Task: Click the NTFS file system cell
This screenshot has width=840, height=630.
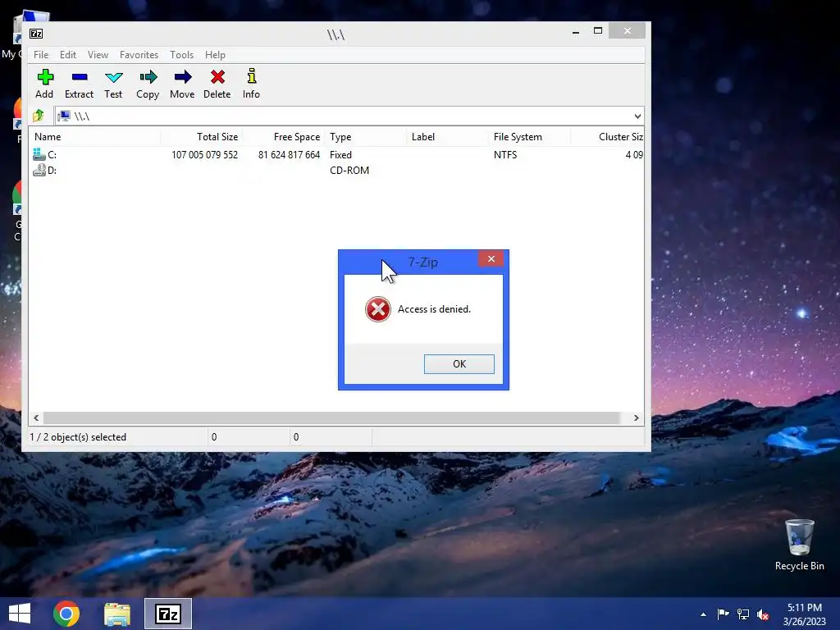Action: tap(505, 155)
